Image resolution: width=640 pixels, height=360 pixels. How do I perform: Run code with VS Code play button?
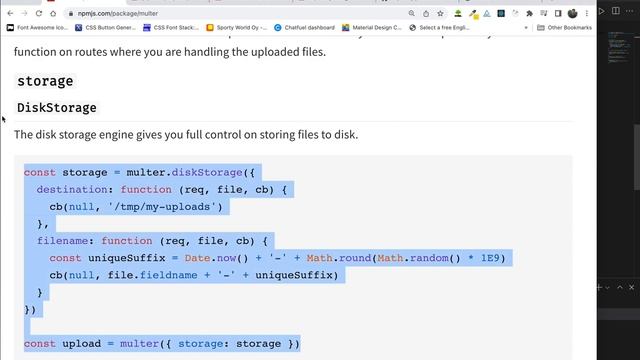click(601, 11)
